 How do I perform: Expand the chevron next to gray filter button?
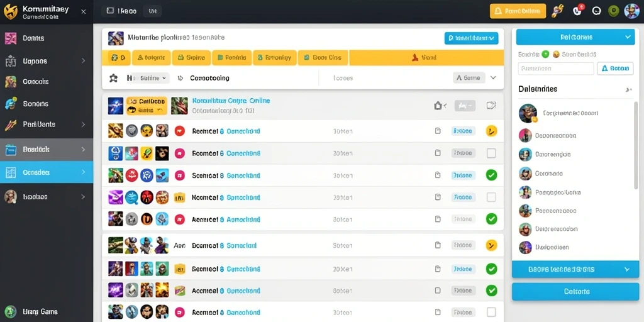[x=494, y=77]
